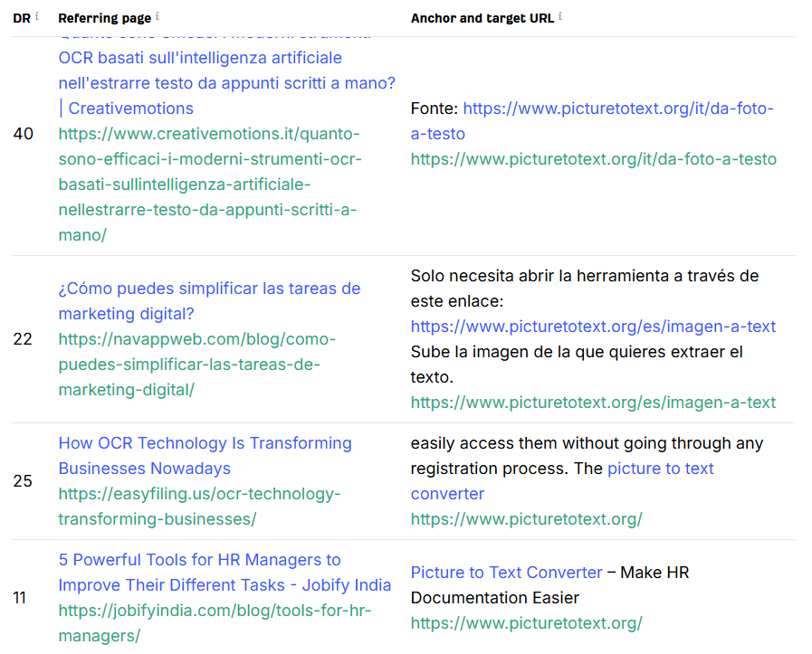Open the Creativemotions OCR article title link

pyautogui.click(x=227, y=77)
